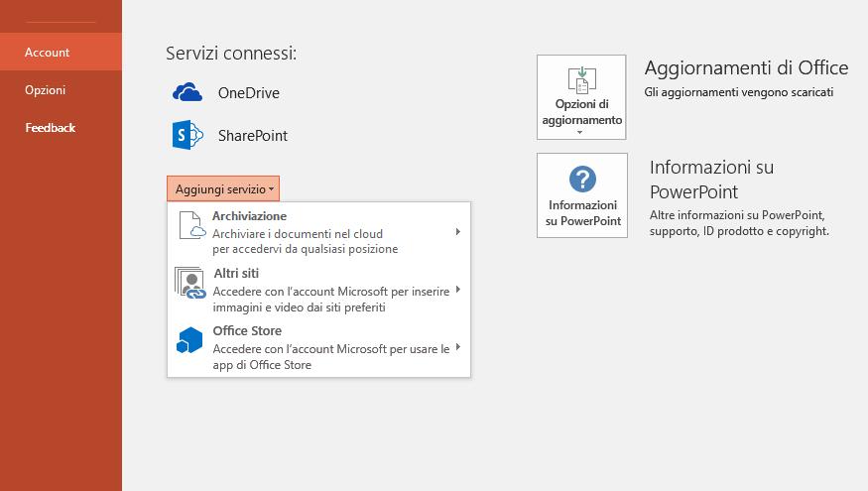Click the Informazioni su PowerPoint button label

583,213
